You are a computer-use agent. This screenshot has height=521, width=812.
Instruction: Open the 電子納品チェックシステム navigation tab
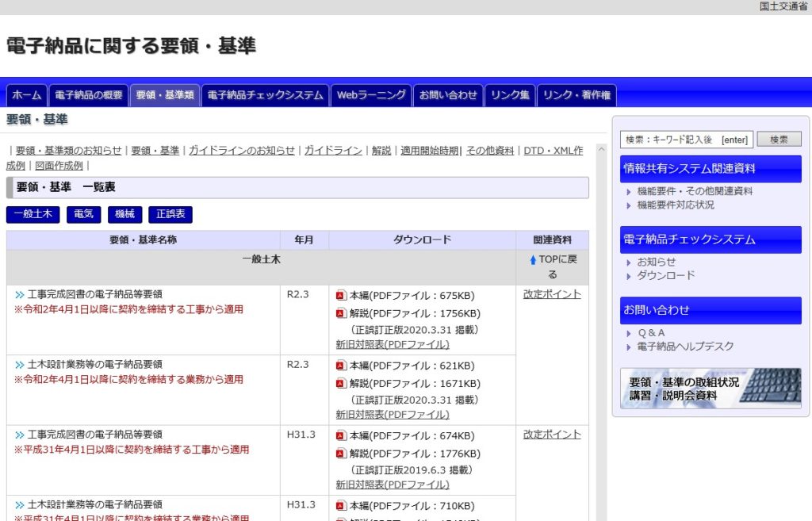(265, 95)
